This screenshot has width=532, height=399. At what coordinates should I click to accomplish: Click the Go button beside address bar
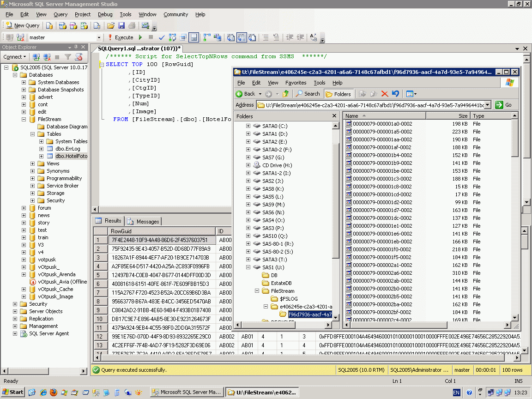(x=504, y=105)
